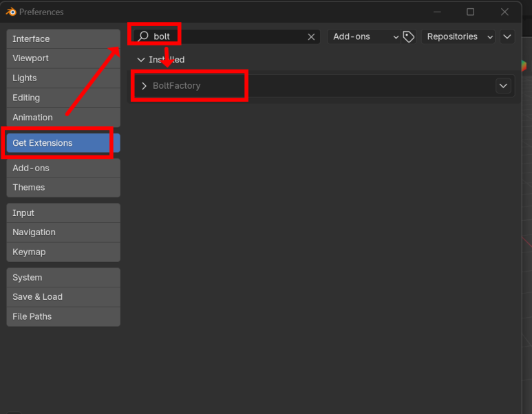
Task: Open the Interface preferences tab
Action: 63,39
